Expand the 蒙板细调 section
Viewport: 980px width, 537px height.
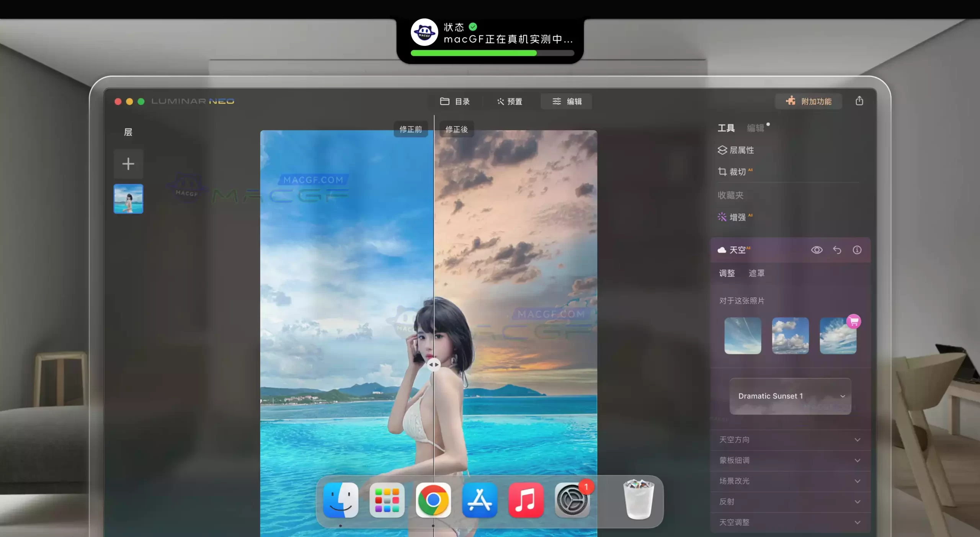point(790,460)
